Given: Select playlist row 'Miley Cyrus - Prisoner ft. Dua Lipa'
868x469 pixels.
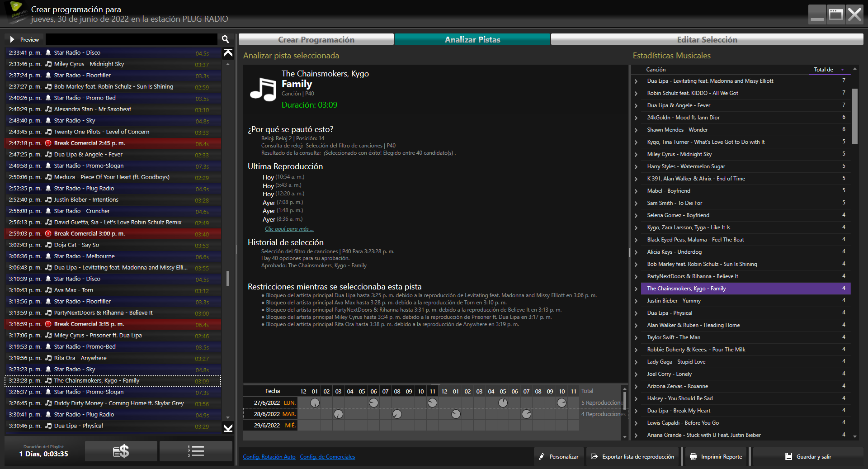Looking at the screenshot, I should click(113, 336).
